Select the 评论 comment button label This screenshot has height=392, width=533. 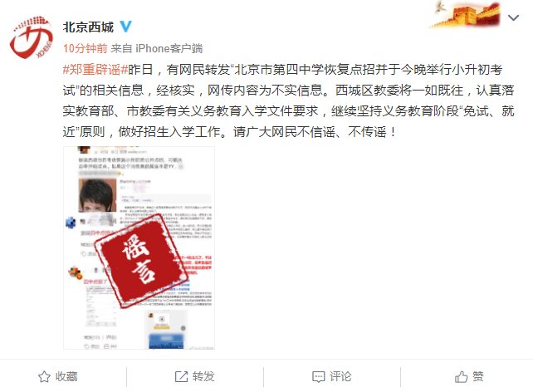pos(340,376)
